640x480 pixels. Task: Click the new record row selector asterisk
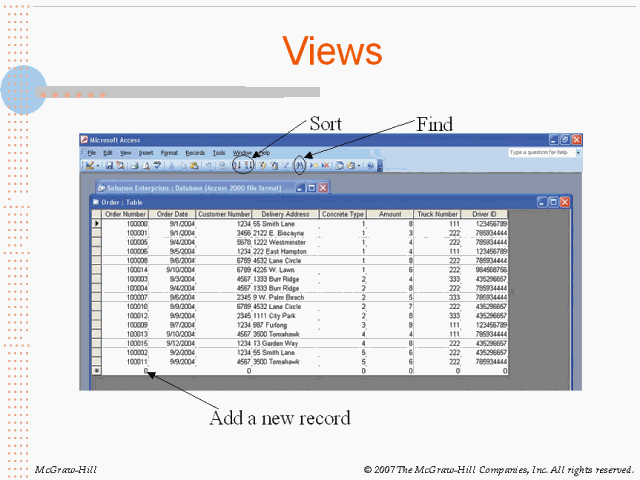(x=97, y=371)
